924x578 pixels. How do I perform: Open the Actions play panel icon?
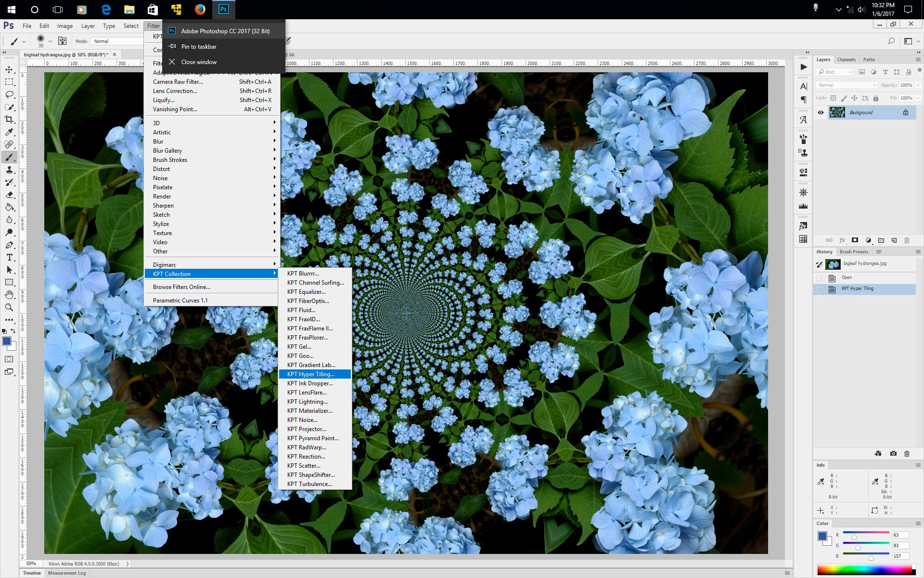point(803,67)
